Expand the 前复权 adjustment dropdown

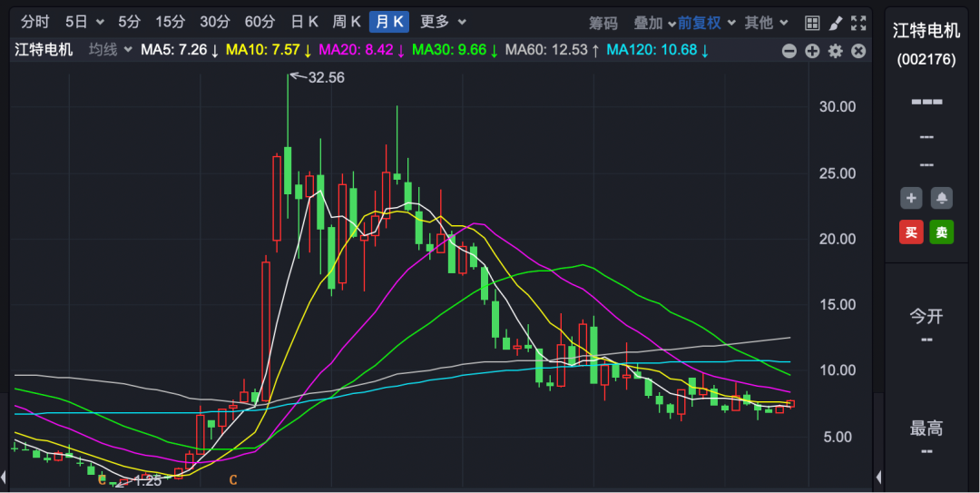(706, 23)
